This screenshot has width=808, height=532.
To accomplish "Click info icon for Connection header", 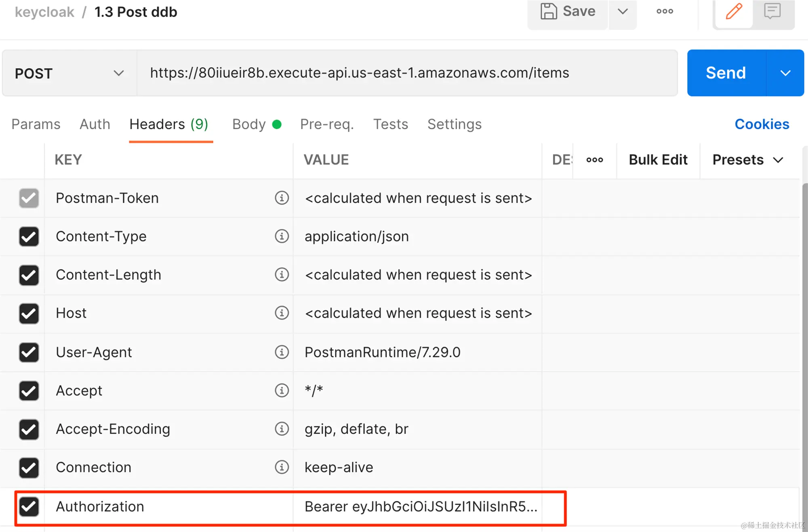I will point(282,467).
